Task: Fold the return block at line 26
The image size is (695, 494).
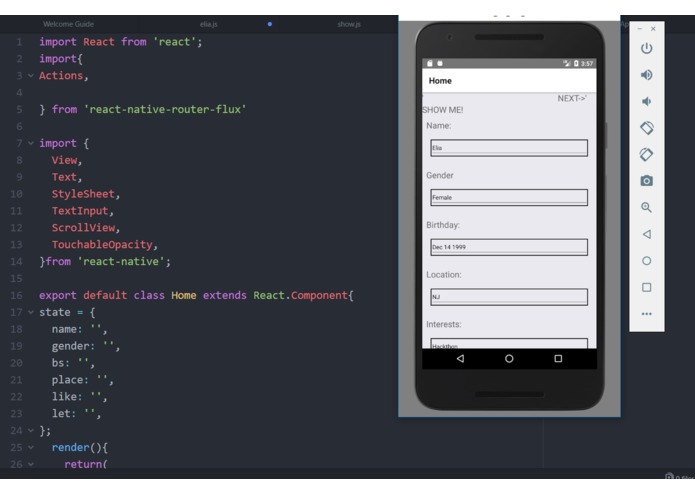Action: coord(31,464)
